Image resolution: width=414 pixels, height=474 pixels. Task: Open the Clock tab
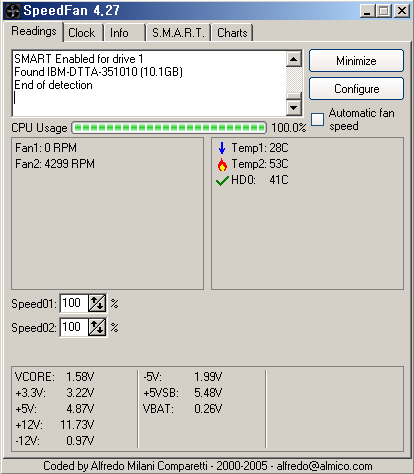82,33
